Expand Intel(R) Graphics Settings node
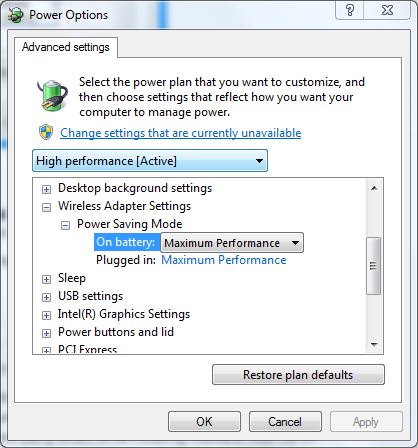Viewport: 418px width, 448px height. click(x=46, y=315)
